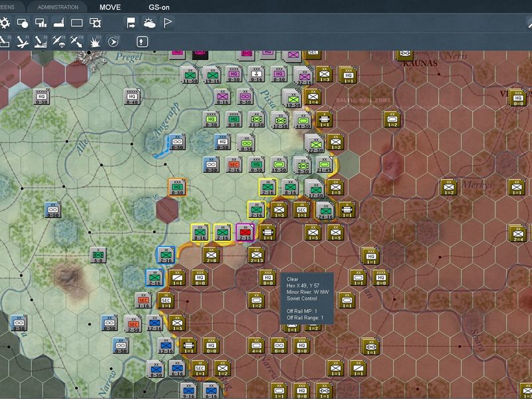Viewport: 532px width, 399px height.
Task: Select the white counter labeled 0-16
Action: click(256, 74)
